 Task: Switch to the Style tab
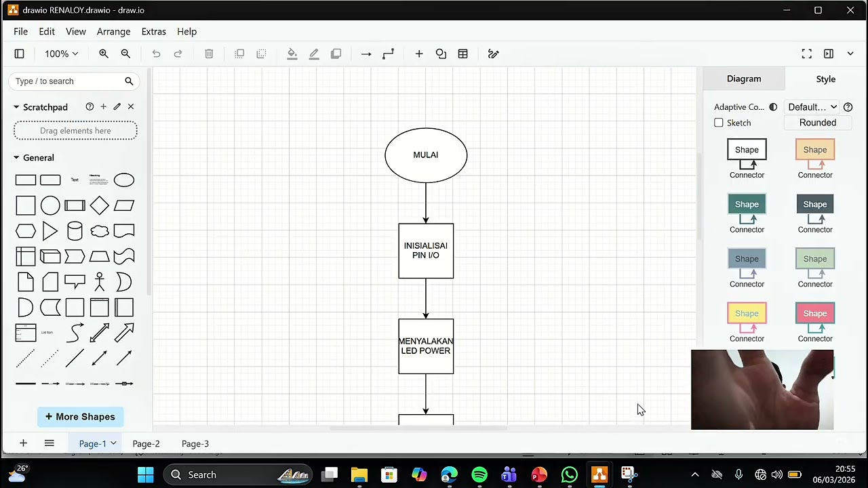825,79
